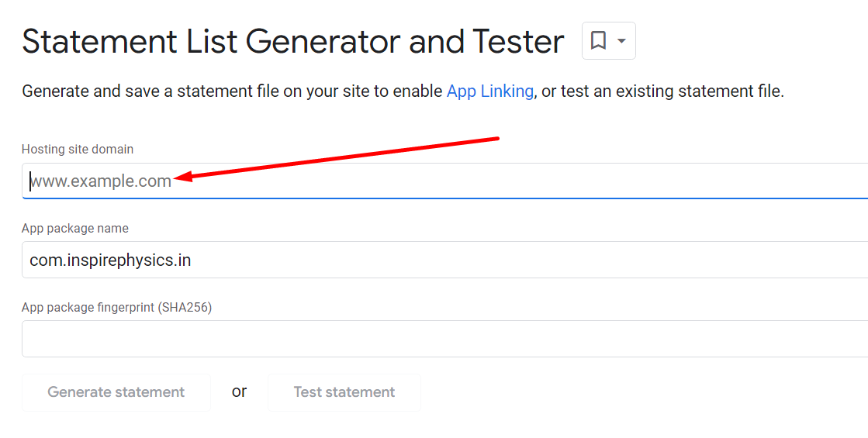Click the www.example.com placeholder text
The height and width of the screenshot is (438, 868).
(x=100, y=181)
